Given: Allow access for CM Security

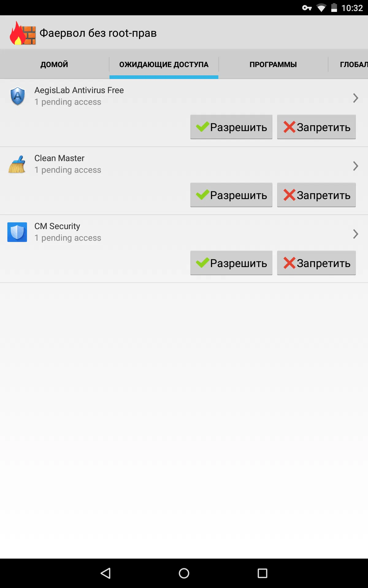Looking at the screenshot, I should (x=231, y=263).
